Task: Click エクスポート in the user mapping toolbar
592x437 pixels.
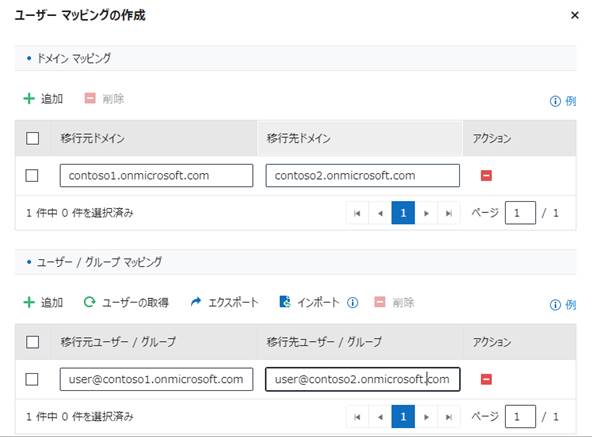Action: click(x=224, y=303)
